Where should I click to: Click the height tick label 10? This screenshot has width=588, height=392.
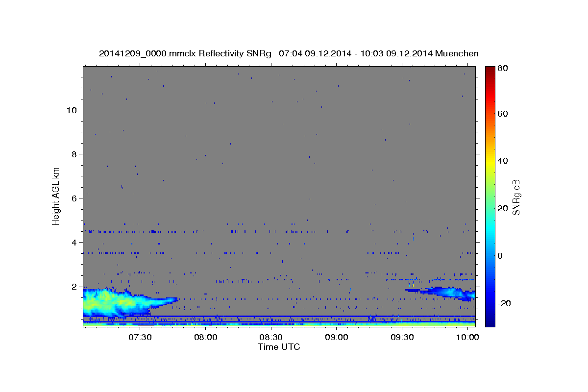coord(72,110)
